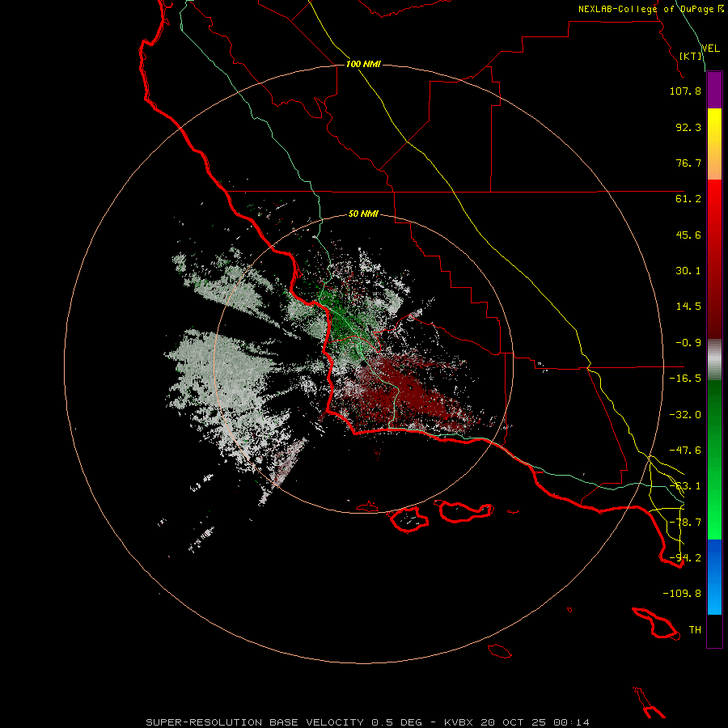
Task: Click the TH threshold label
Action: pos(695,630)
